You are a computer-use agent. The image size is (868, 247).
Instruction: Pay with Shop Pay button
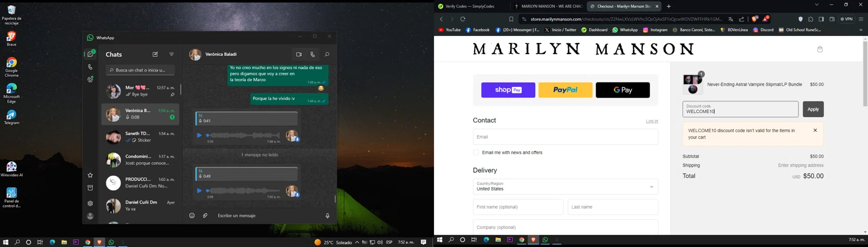[508, 90]
